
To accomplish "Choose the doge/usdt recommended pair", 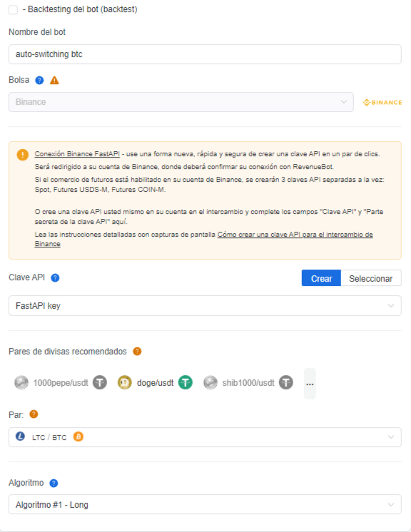I will pyautogui.click(x=155, y=383).
